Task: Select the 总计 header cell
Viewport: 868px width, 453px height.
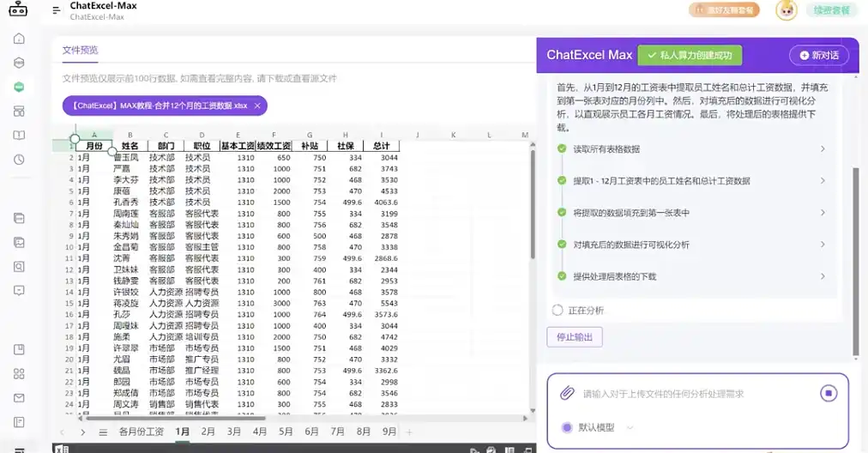Action: tap(381, 146)
